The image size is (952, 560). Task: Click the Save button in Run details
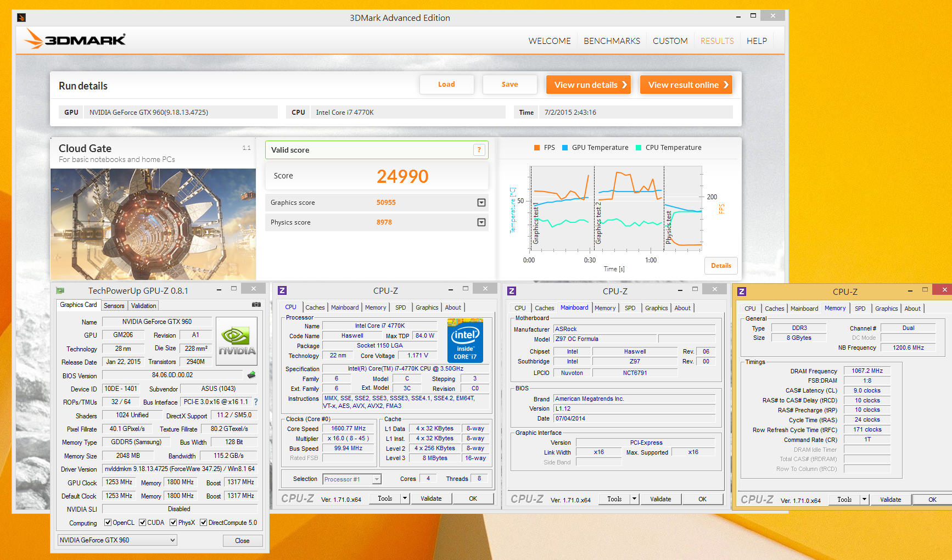pos(509,85)
